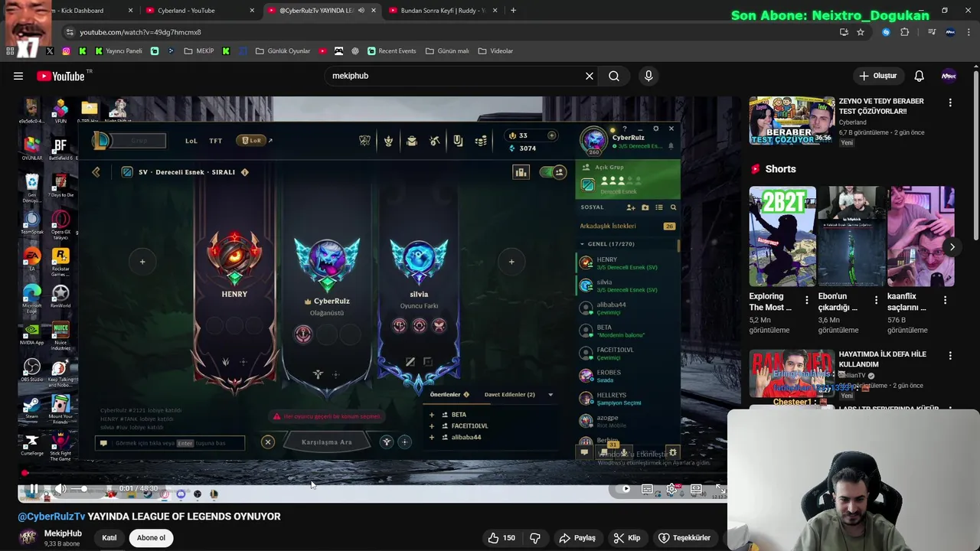Open Loot hammer icon in client
The height and width of the screenshot is (551, 980).
[435, 141]
